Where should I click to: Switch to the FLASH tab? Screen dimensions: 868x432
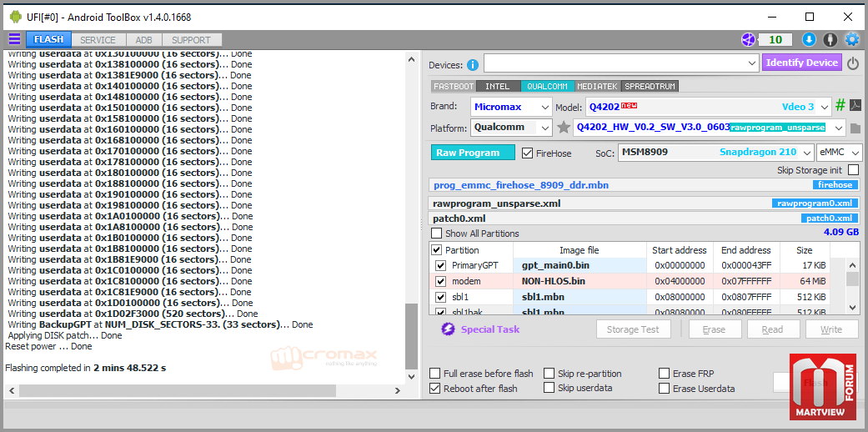pyautogui.click(x=48, y=39)
